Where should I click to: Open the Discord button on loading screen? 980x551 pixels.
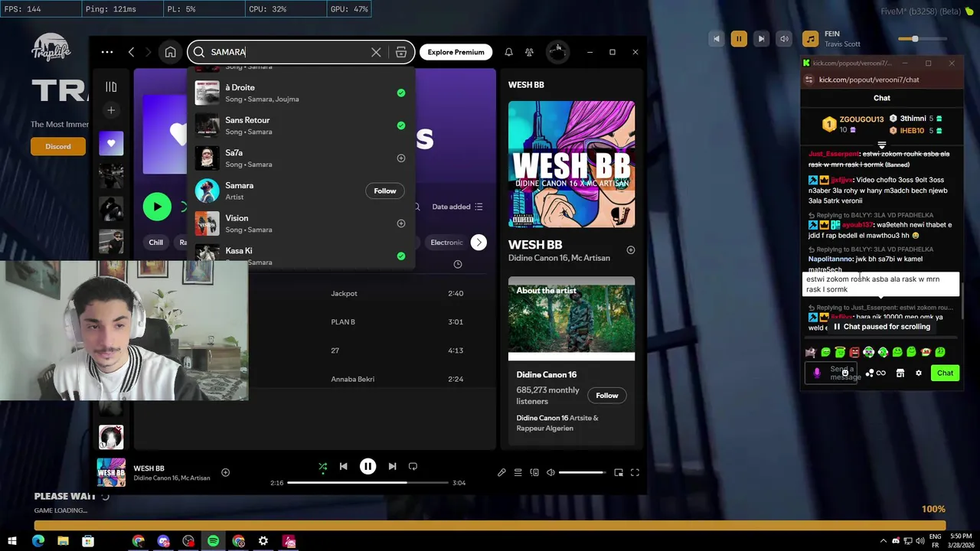(57, 146)
